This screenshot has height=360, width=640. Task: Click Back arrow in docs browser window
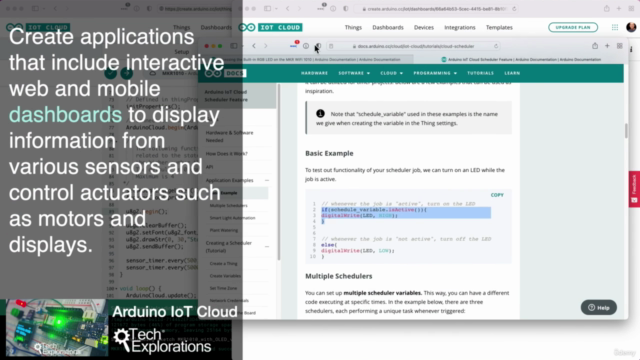click(254, 46)
